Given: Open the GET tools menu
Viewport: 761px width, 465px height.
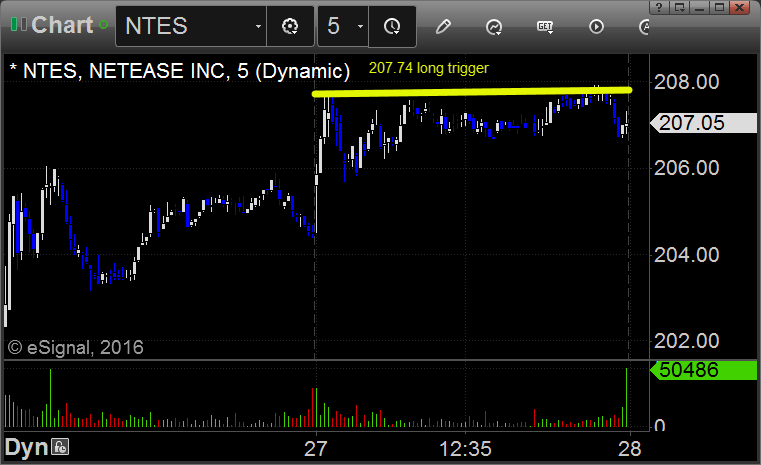Looking at the screenshot, I should pyautogui.click(x=545, y=27).
